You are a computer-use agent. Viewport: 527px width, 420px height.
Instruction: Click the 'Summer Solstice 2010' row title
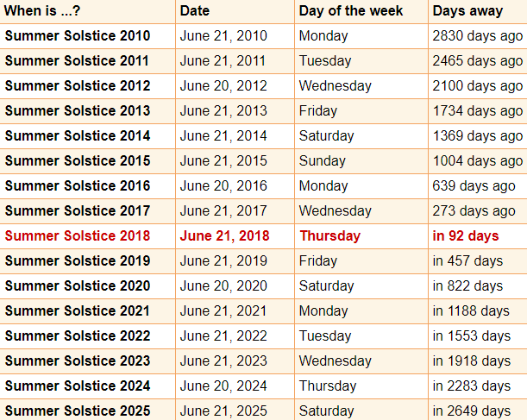coord(78,35)
